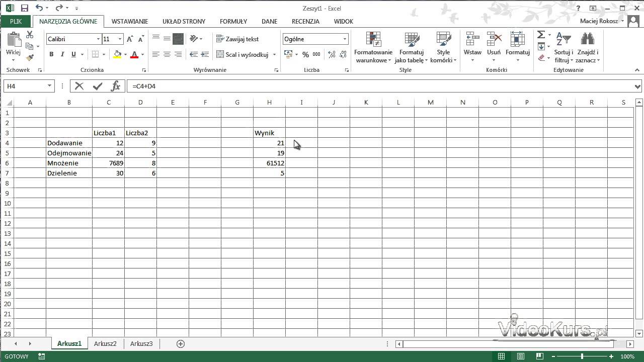Open the PLIK file tab
Viewport: 644px width, 362px height.
[16, 21]
